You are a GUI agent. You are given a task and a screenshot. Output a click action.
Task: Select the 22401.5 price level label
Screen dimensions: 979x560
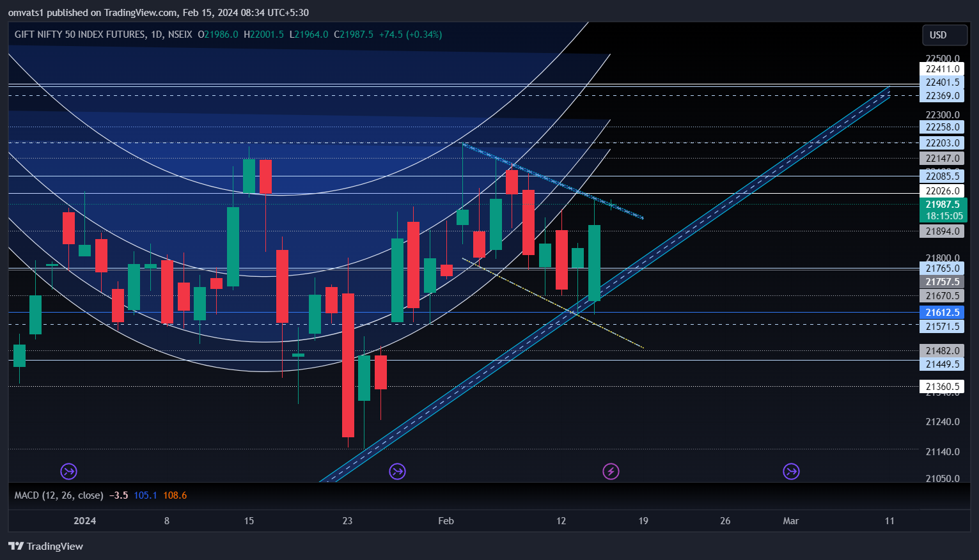943,82
